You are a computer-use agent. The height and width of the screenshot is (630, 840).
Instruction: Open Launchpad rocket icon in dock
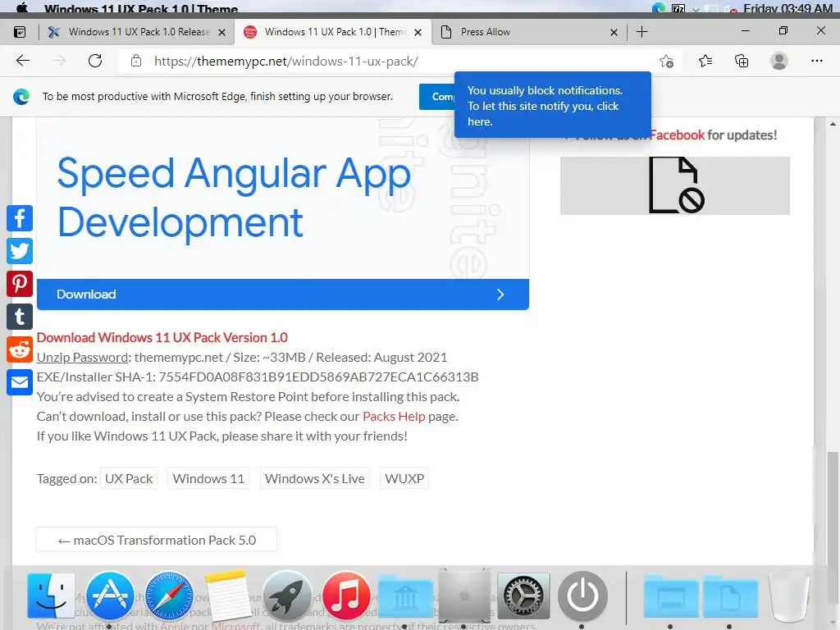tap(287, 596)
